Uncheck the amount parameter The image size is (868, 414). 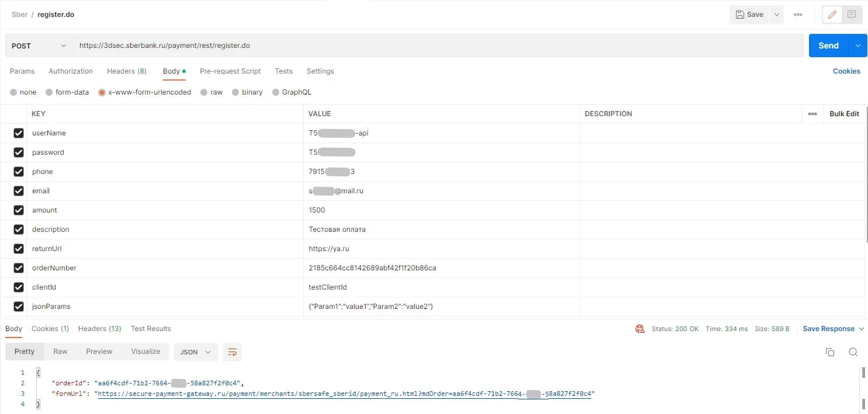(19, 210)
